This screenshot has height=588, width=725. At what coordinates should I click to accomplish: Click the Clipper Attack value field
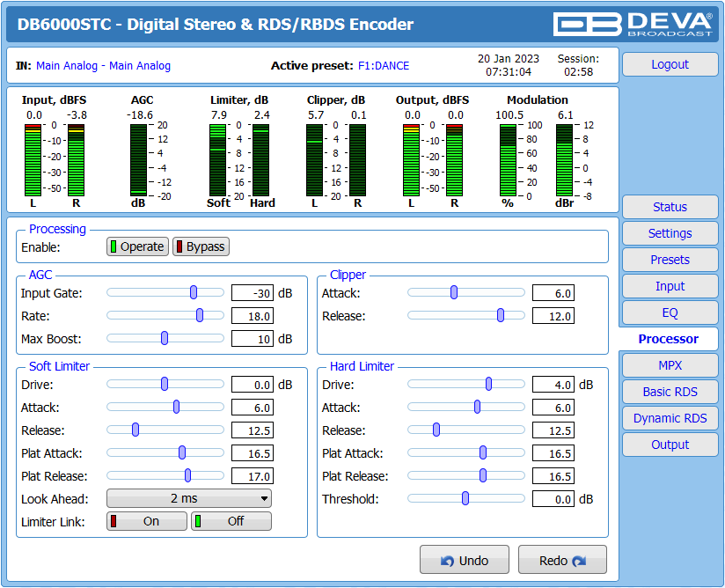click(x=553, y=293)
